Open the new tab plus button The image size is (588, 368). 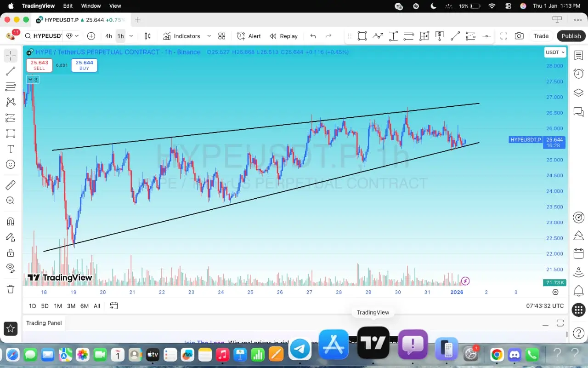point(138,20)
